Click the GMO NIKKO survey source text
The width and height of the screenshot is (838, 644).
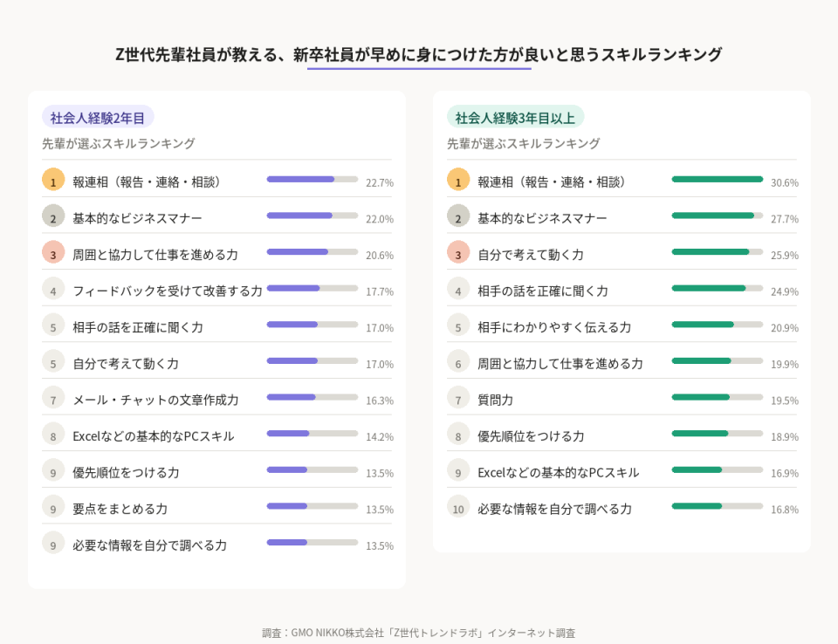tap(418, 633)
